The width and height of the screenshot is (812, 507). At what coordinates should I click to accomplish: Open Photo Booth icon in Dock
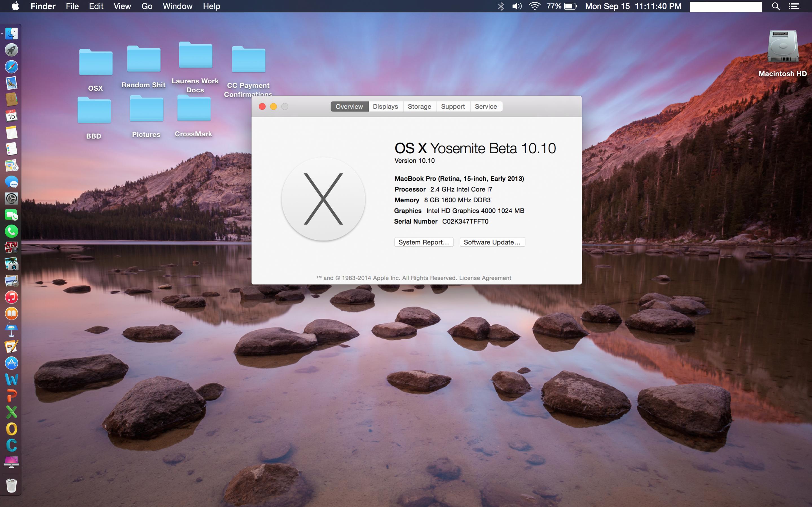(x=11, y=248)
